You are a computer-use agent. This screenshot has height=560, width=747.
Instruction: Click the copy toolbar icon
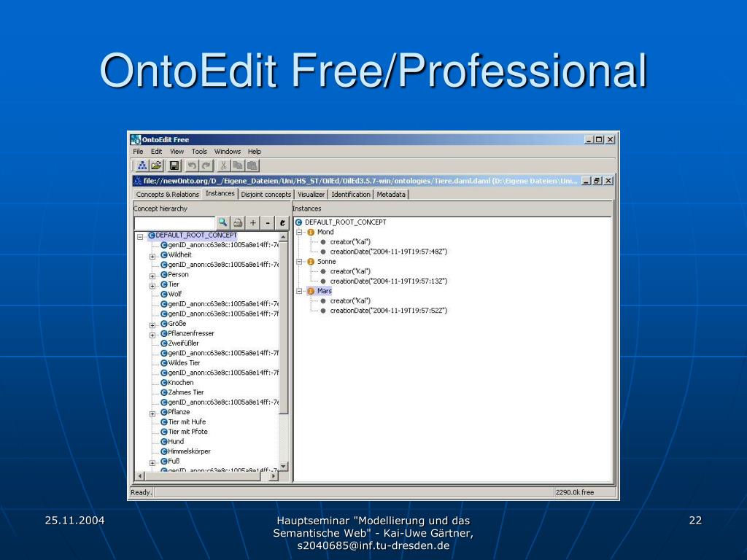[237, 166]
